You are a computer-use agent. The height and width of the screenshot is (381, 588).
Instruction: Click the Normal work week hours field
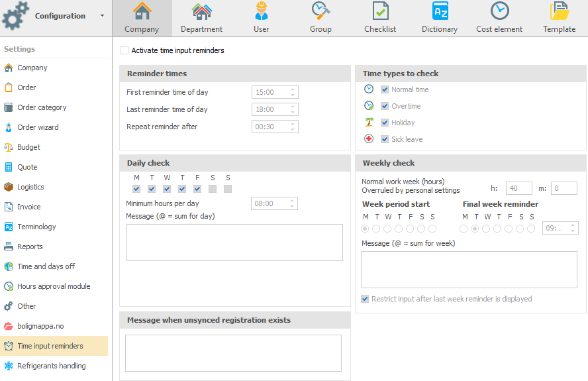tap(518, 188)
